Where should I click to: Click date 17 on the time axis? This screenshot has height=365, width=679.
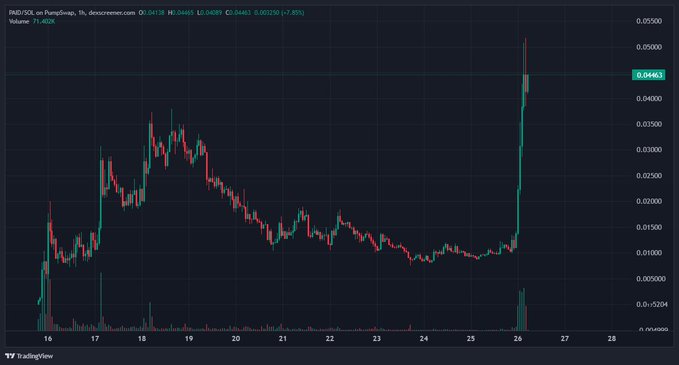(95, 339)
